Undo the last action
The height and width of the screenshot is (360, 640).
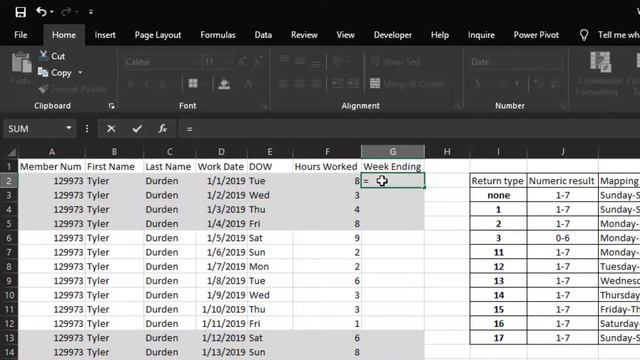[x=41, y=11]
